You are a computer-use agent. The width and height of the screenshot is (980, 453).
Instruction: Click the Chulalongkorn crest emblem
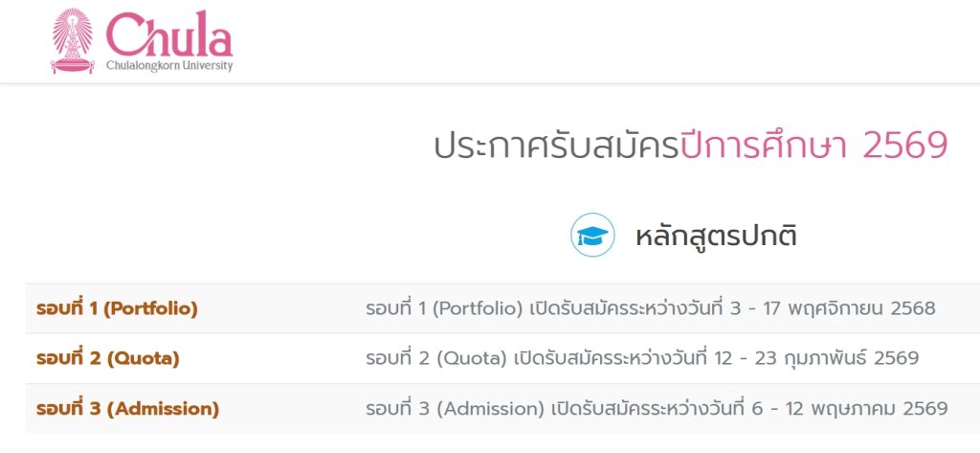tap(73, 41)
